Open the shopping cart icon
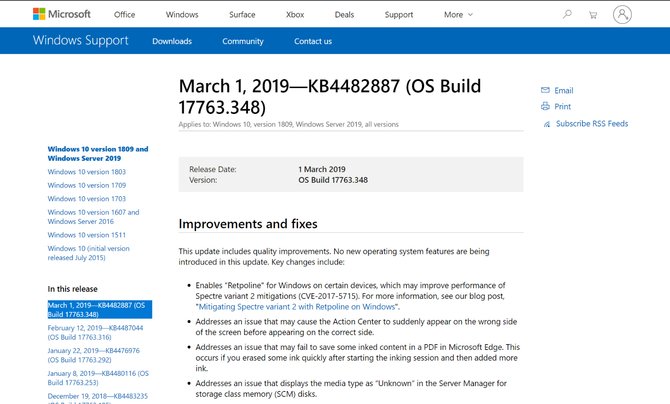This screenshot has width=670, height=404. 593,15
